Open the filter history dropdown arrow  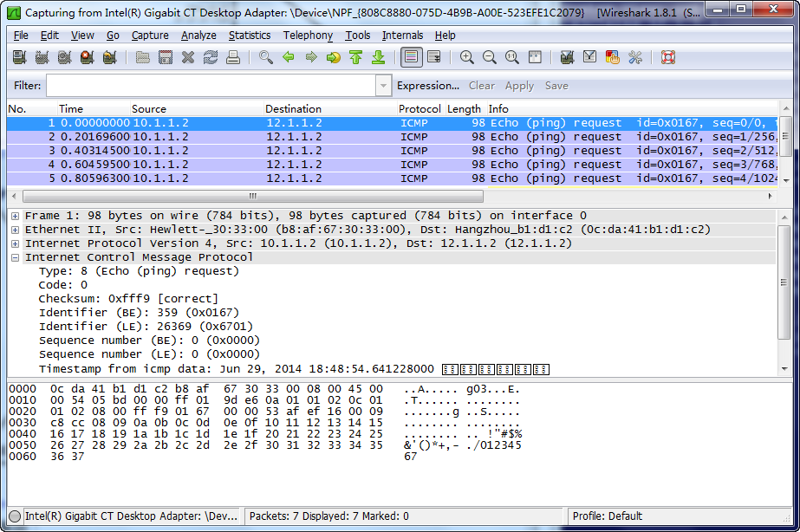pos(383,86)
